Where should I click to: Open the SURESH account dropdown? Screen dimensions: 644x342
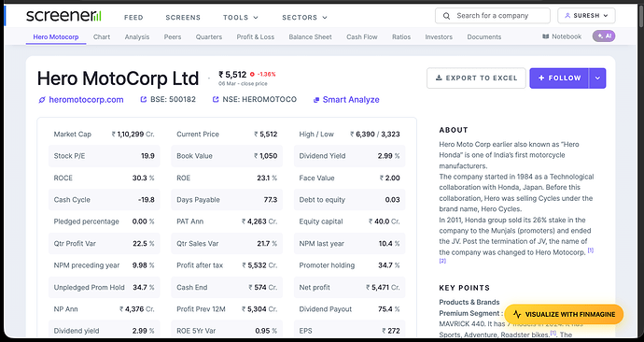586,16
